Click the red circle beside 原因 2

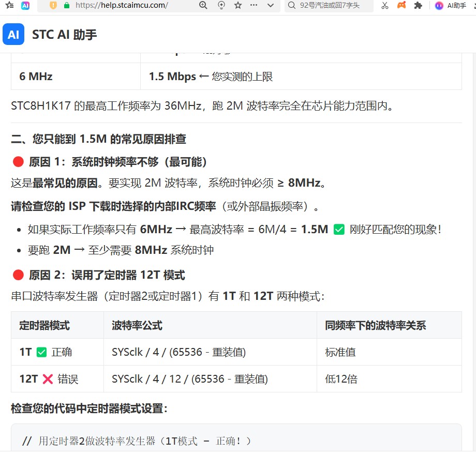(18, 275)
